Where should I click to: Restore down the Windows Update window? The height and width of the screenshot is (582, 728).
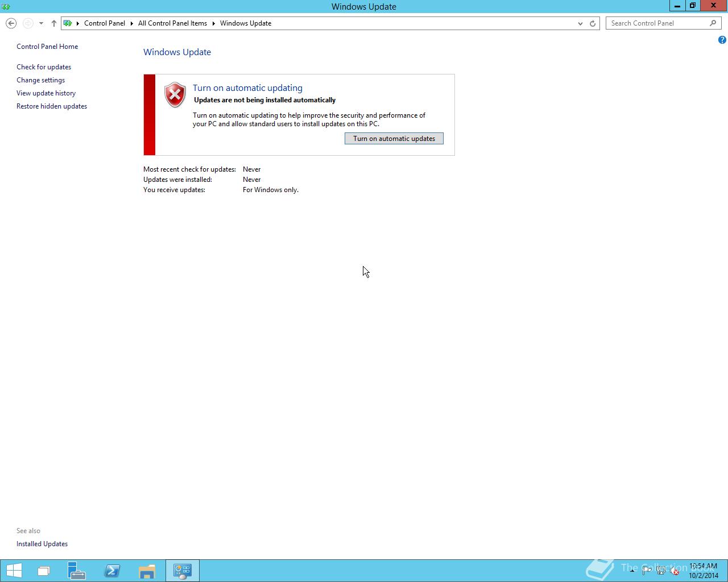692,6
